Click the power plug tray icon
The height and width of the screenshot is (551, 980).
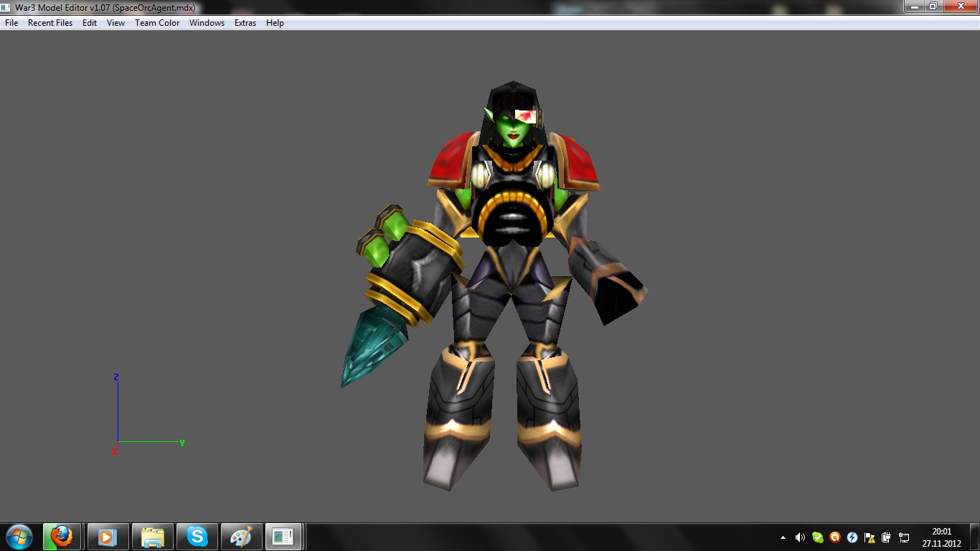coord(887,537)
